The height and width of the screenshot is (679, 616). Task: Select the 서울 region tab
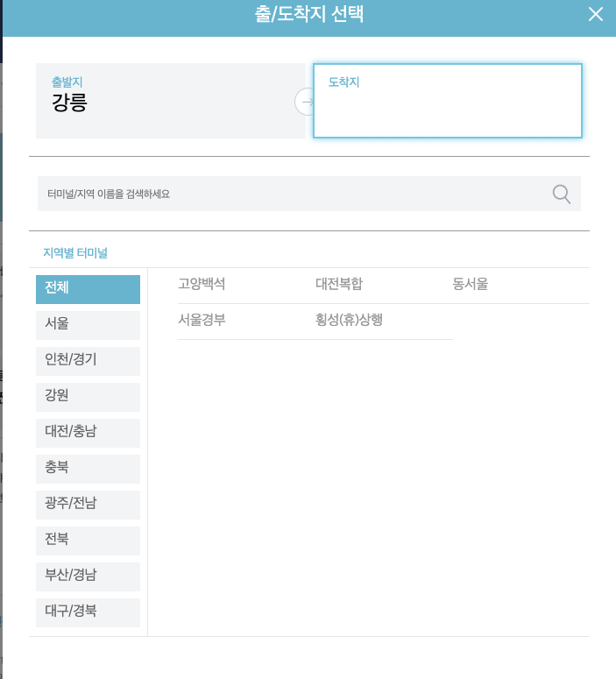88,325
